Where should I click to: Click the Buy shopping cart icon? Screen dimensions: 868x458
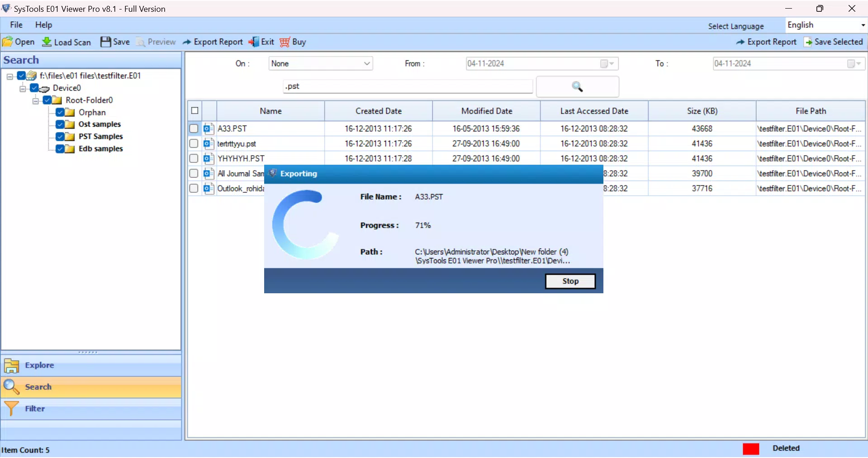[285, 42]
